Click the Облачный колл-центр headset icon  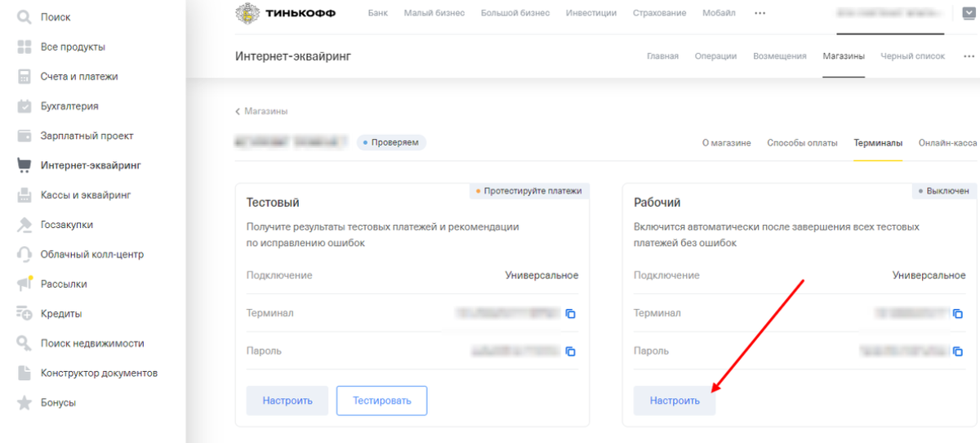click(24, 254)
